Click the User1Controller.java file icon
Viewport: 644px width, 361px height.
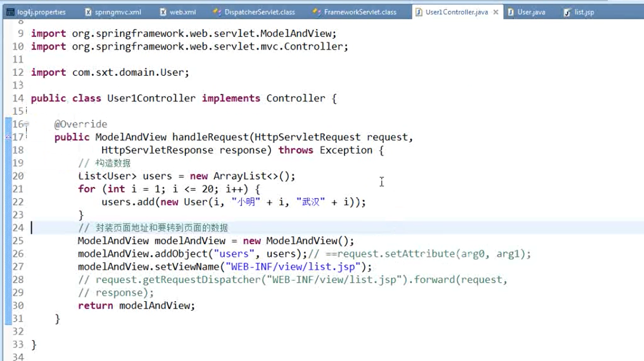tap(419, 12)
